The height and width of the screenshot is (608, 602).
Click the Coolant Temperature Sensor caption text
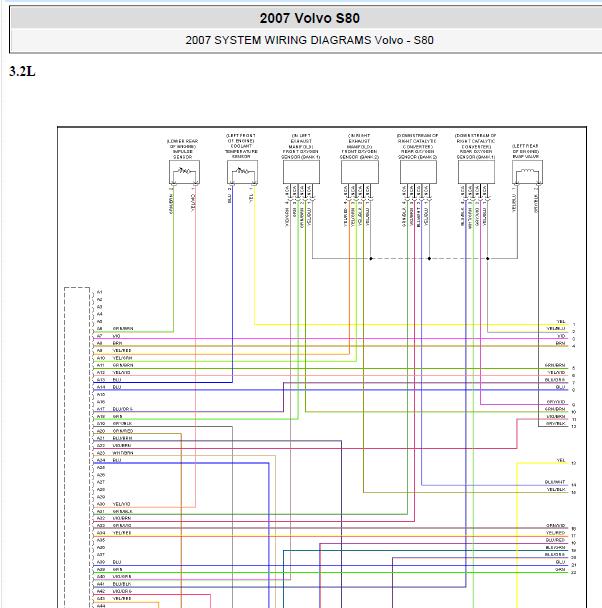(x=241, y=146)
